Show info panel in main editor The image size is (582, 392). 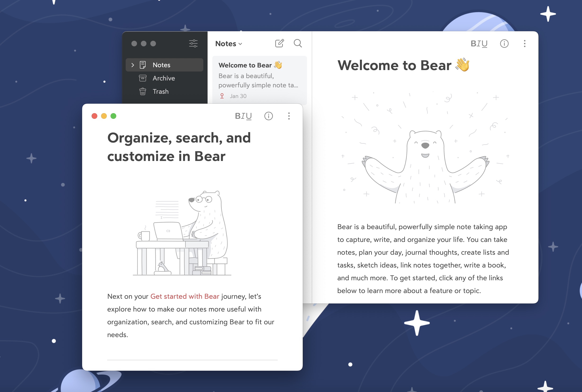[504, 44]
